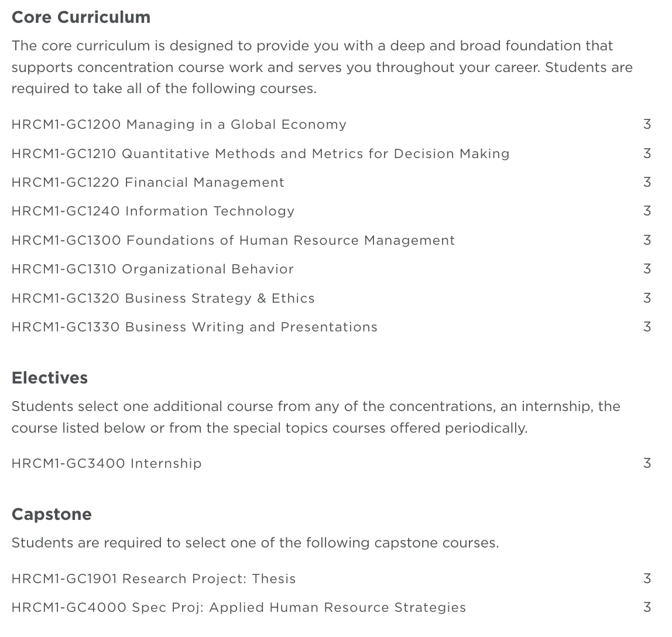Viewport: 672px width, 637px height.
Task: Click the Information Technology course listing
Action: (153, 211)
